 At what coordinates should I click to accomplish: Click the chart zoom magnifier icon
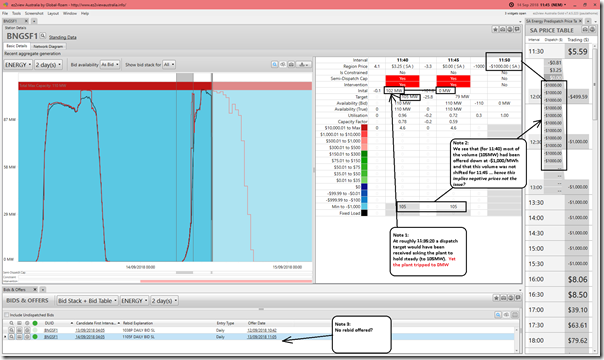pos(275,64)
